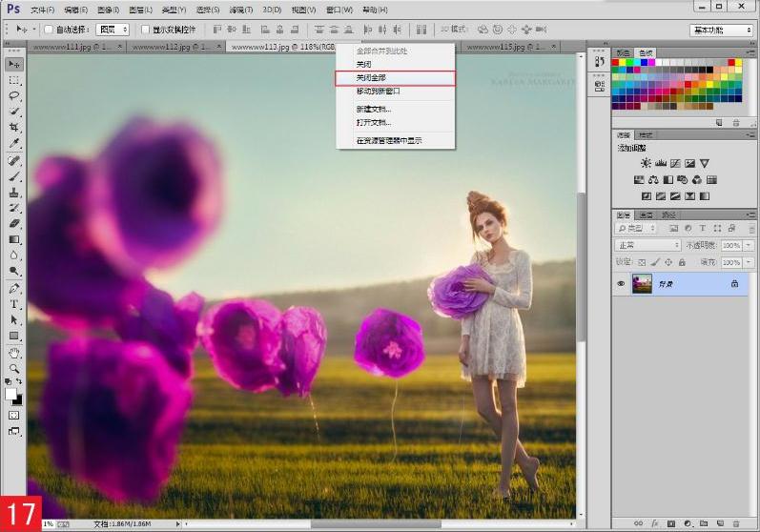This screenshot has height=532, width=760.
Task: Choose 移动到新窗口 from context menu
Action: (x=395, y=92)
